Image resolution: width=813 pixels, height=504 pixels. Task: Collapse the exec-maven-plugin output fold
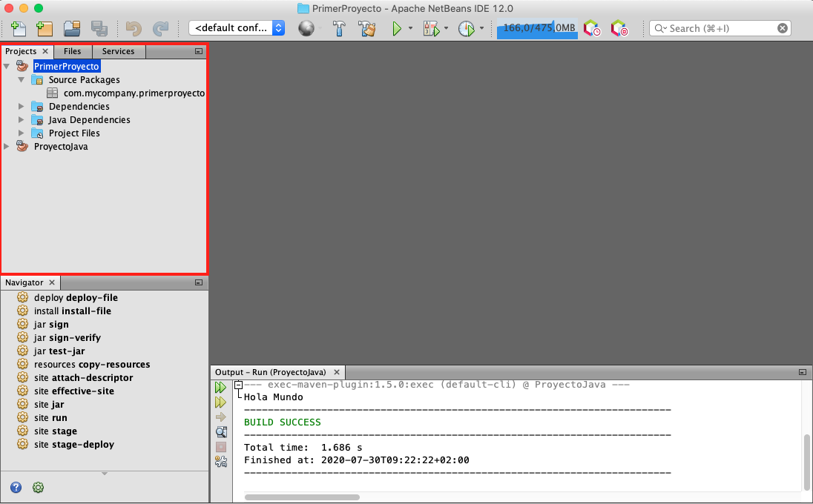point(239,385)
